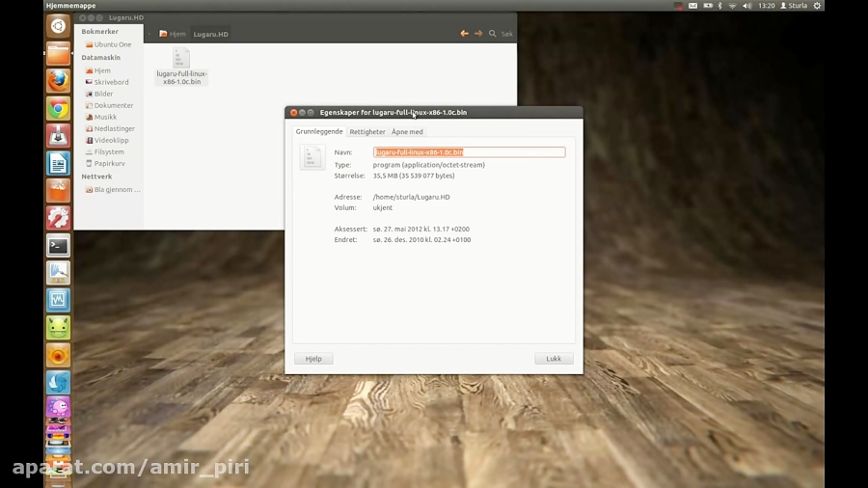The width and height of the screenshot is (868, 488).
Task: Click the blue swirl launcher icon
Action: [58, 382]
